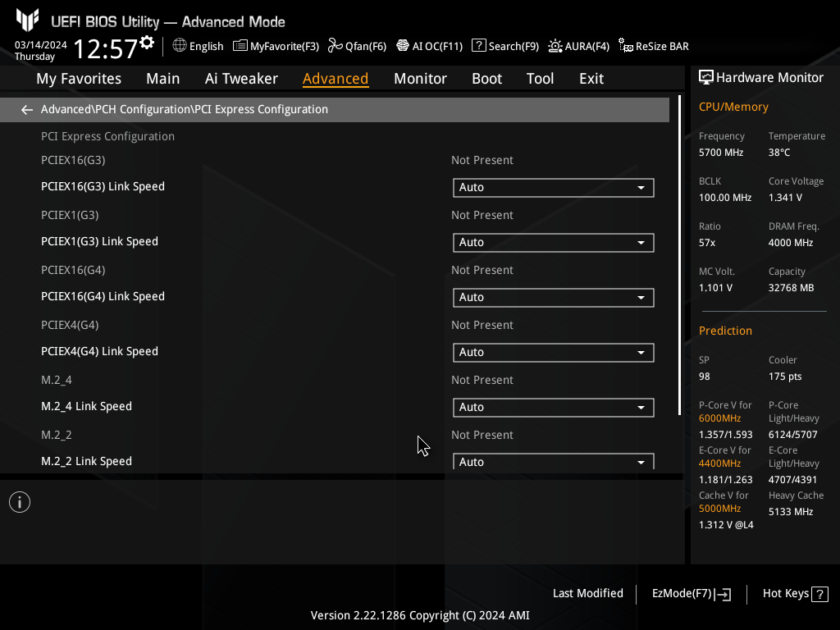
Task: Switch to My Favorites tab
Action: pos(79,79)
